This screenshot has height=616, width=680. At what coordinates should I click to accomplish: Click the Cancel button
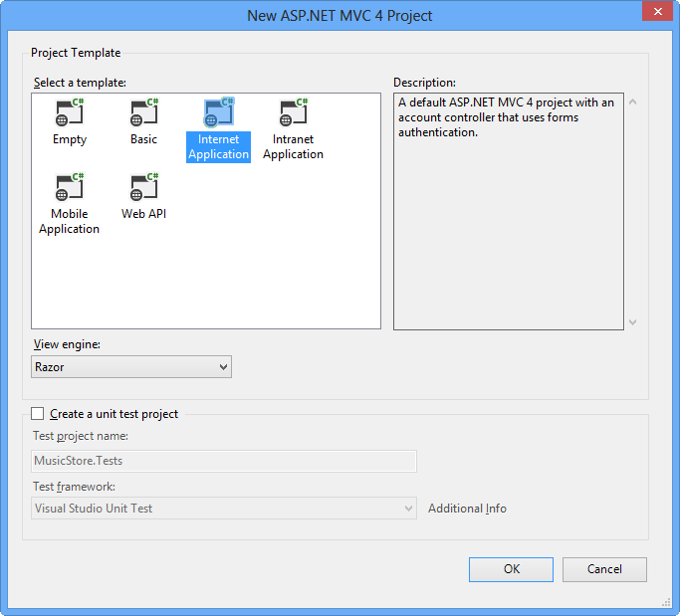pyautogui.click(x=604, y=569)
